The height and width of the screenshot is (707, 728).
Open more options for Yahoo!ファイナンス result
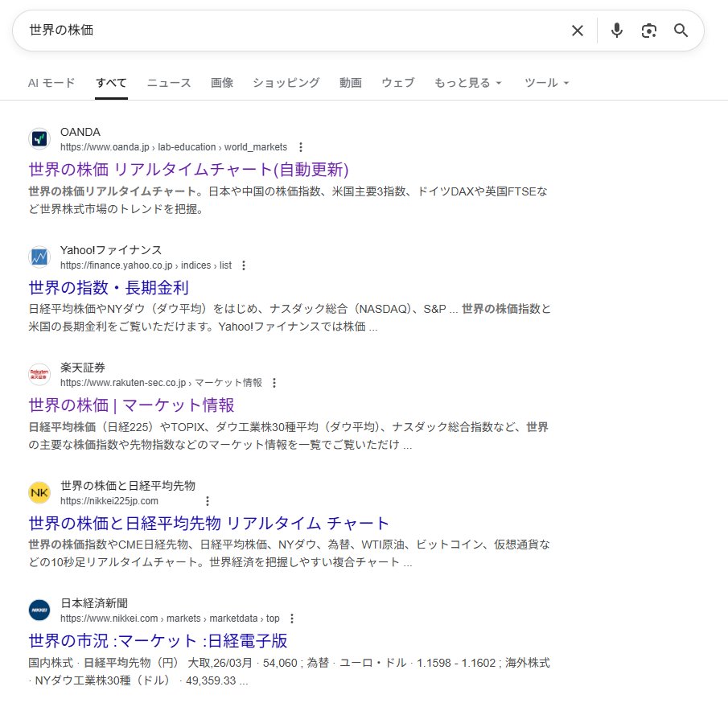coord(244,265)
